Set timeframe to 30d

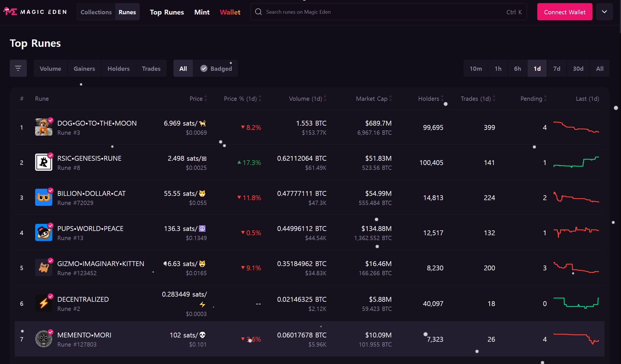[x=578, y=69]
